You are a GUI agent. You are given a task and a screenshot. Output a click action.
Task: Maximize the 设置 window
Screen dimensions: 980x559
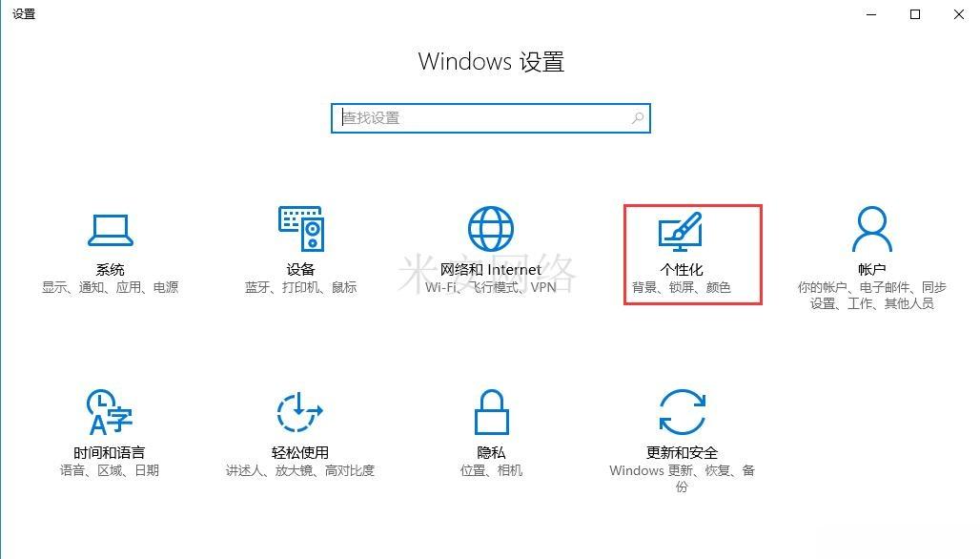click(x=915, y=14)
